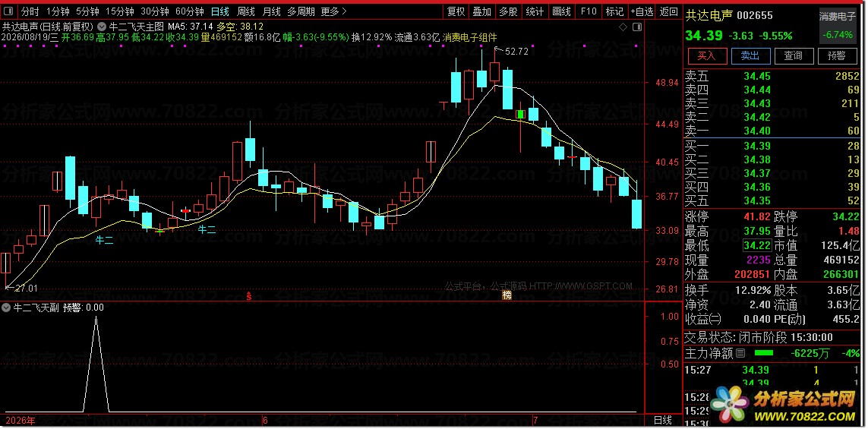Click the 返回 back button

[x=669, y=11]
